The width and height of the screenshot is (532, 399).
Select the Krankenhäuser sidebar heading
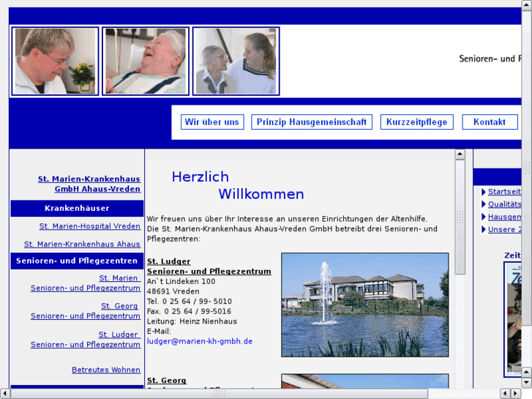(x=77, y=208)
